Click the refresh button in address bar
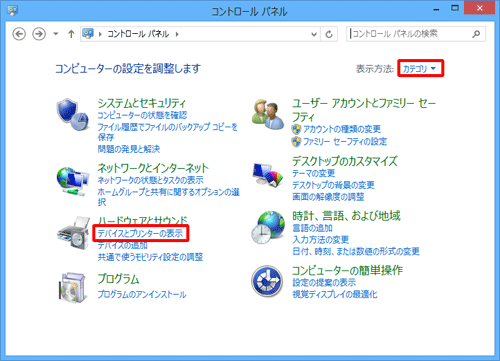500x361 pixels. [329, 34]
